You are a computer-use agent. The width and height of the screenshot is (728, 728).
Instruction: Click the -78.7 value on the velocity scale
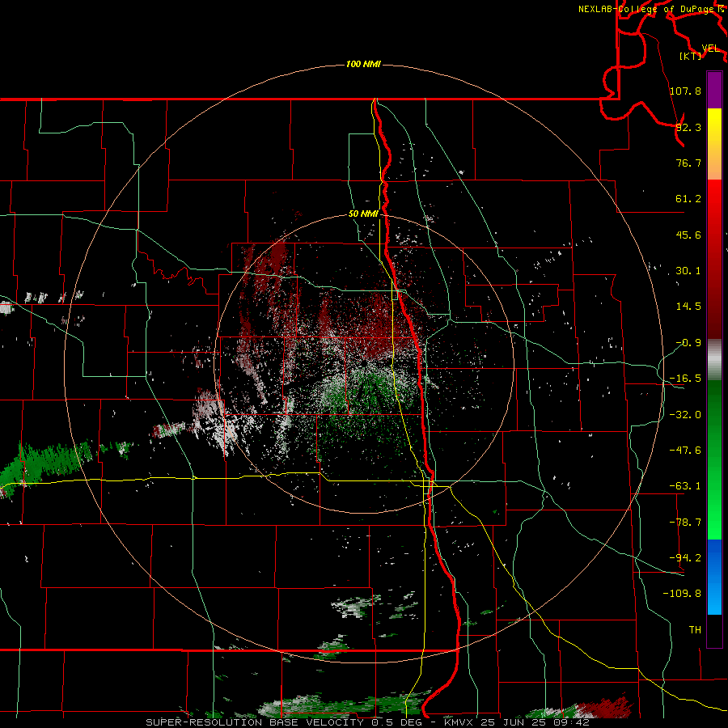pyautogui.click(x=685, y=523)
